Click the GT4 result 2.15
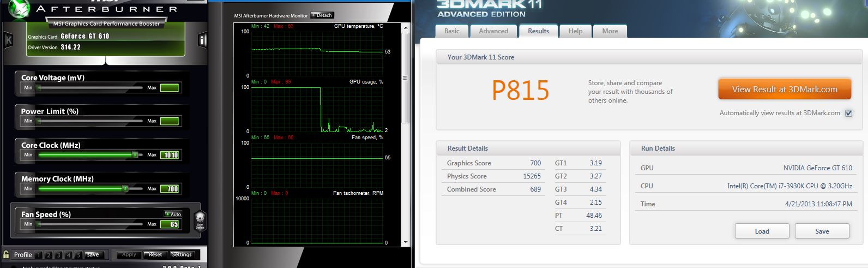Image resolution: width=868 pixels, height=268 pixels. [595, 203]
